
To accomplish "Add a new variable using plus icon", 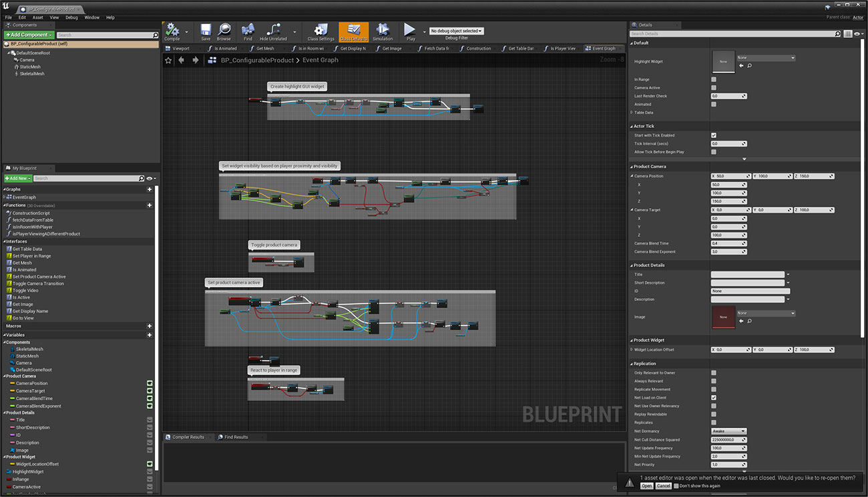I will (150, 335).
